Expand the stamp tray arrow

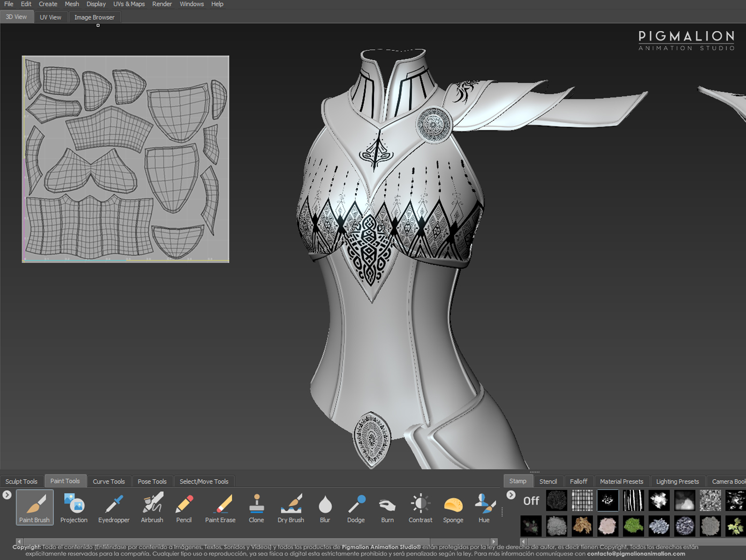pos(511,495)
